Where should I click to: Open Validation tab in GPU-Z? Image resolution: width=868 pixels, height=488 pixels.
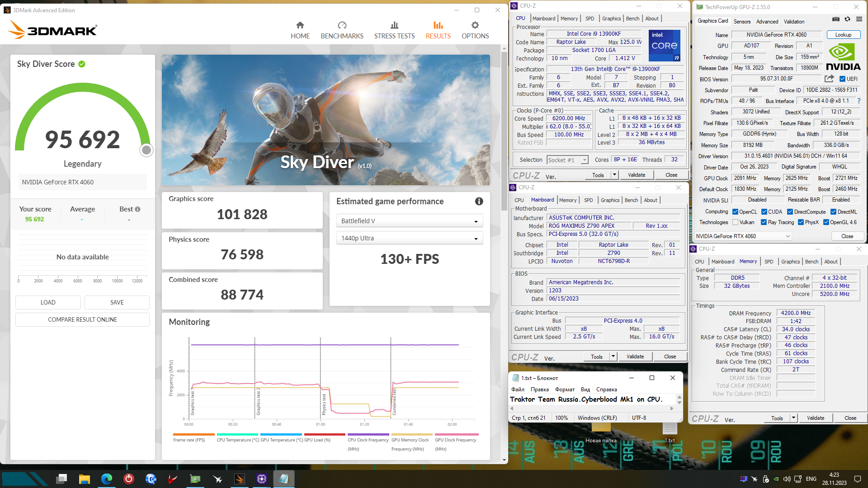tap(794, 22)
